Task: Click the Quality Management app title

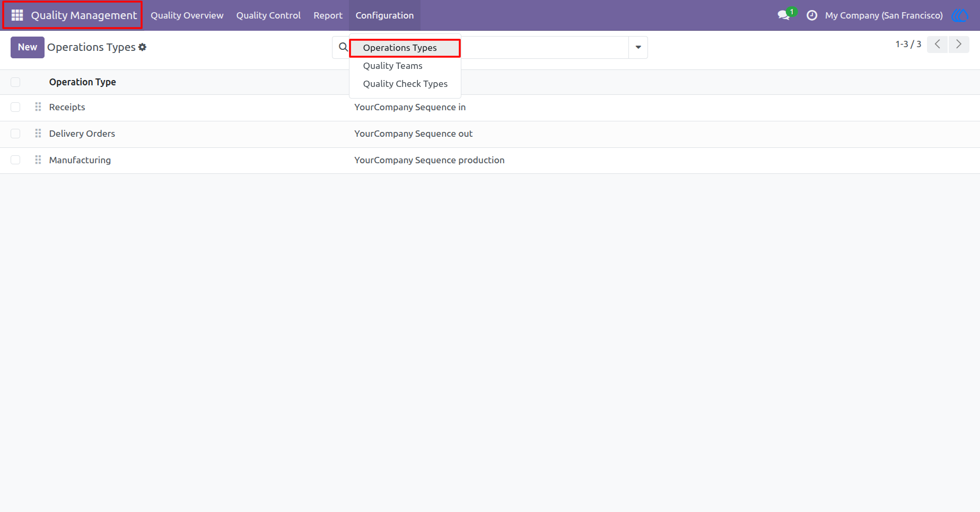Action: click(x=84, y=15)
